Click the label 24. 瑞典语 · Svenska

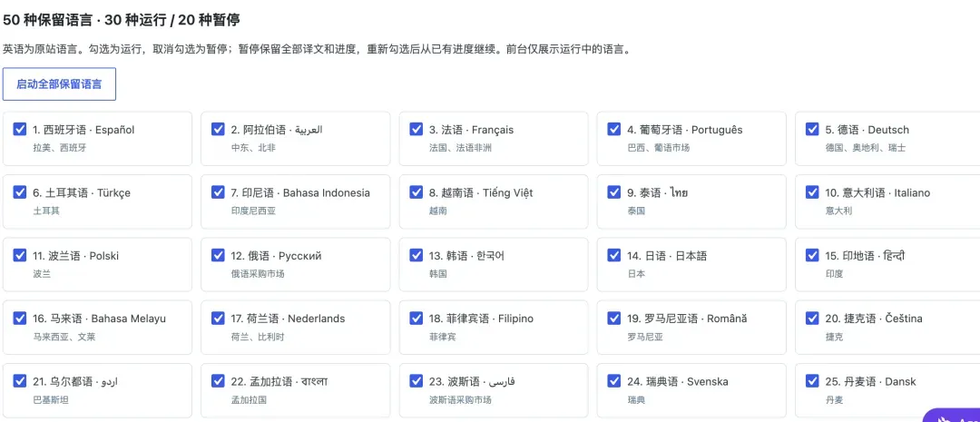pyautogui.click(x=678, y=381)
